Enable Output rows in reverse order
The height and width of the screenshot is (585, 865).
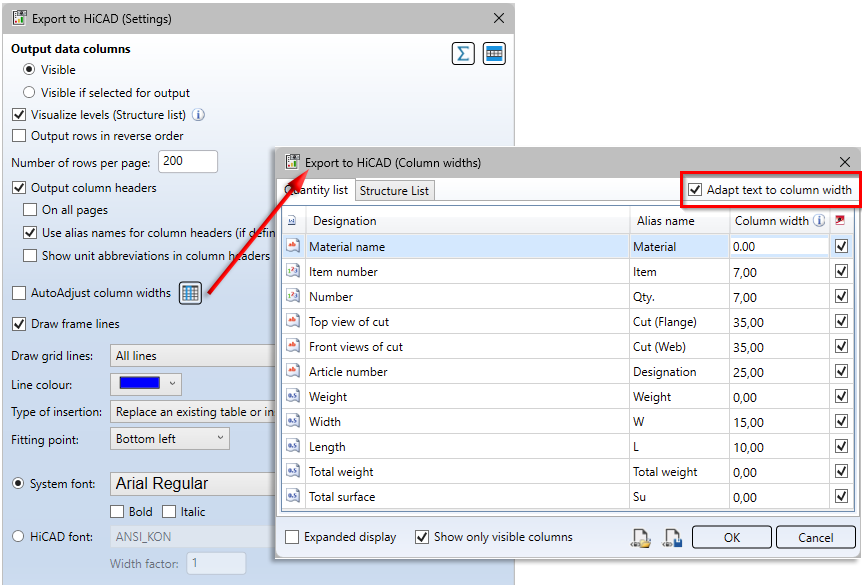(19, 136)
